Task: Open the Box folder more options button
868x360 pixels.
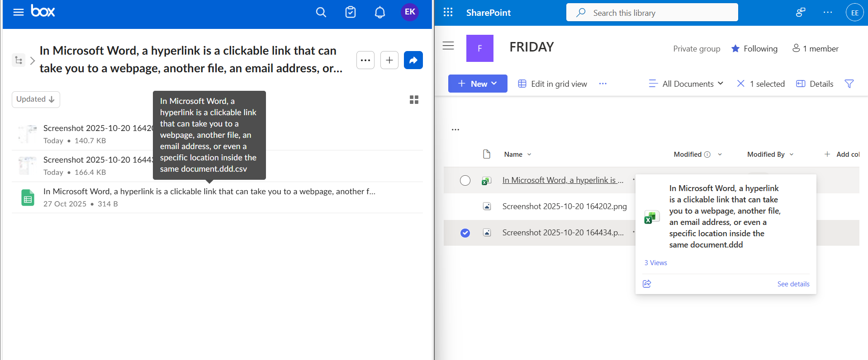Action: (x=365, y=60)
